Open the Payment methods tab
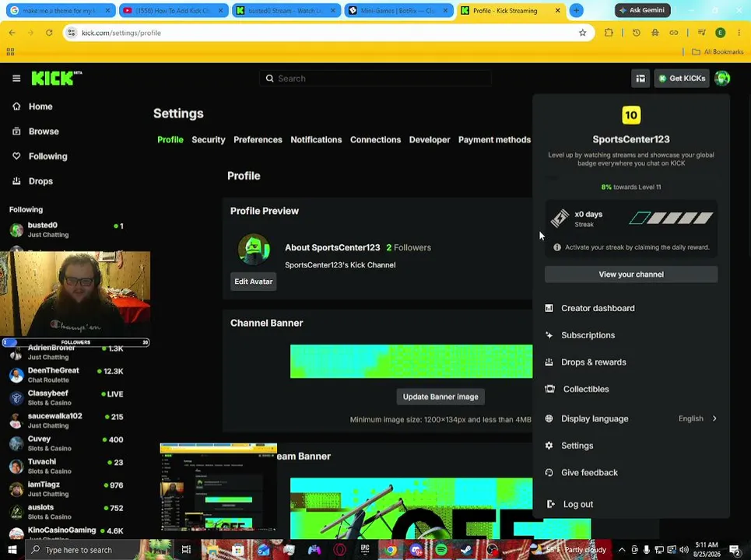The height and width of the screenshot is (560, 751). pyautogui.click(x=494, y=140)
